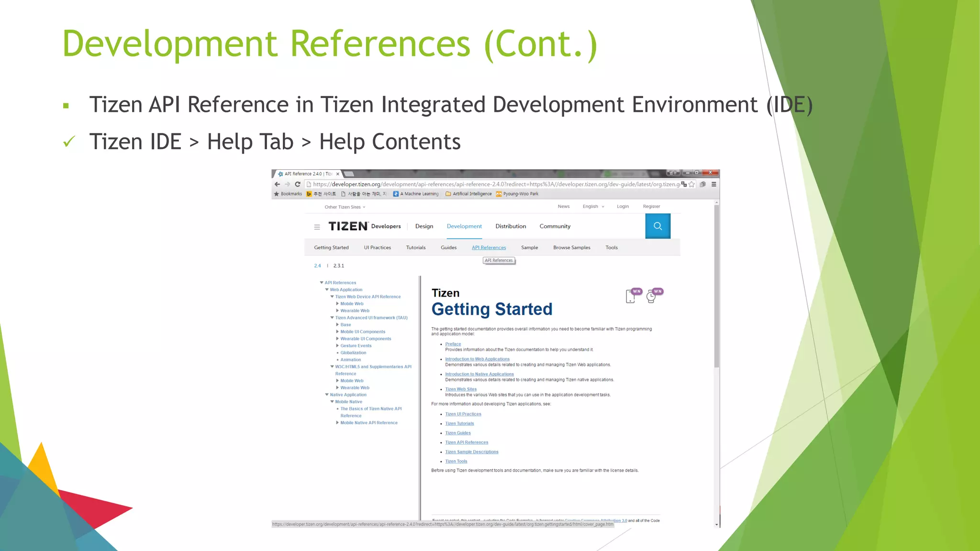Click the News link
Viewport: 980px width, 551px height.
(564, 207)
